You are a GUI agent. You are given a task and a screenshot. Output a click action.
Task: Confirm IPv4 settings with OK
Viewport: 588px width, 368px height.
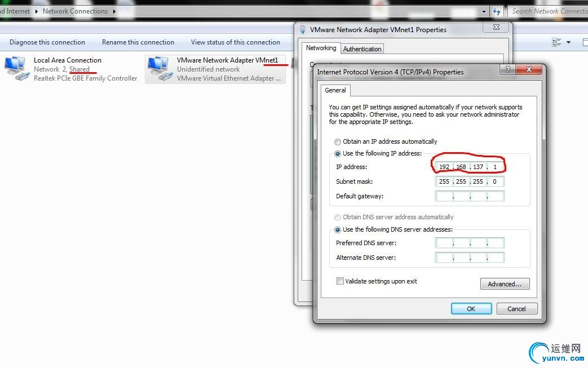[x=471, y=309]
